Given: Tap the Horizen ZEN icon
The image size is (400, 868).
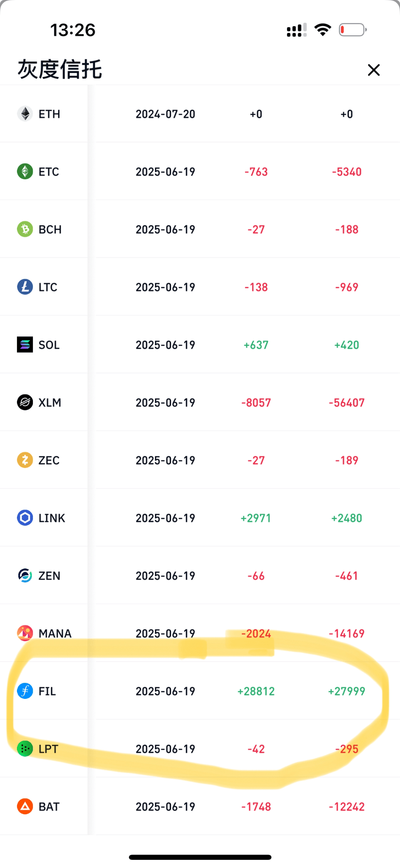Looking at the screenshot, I should click(25, 576).
